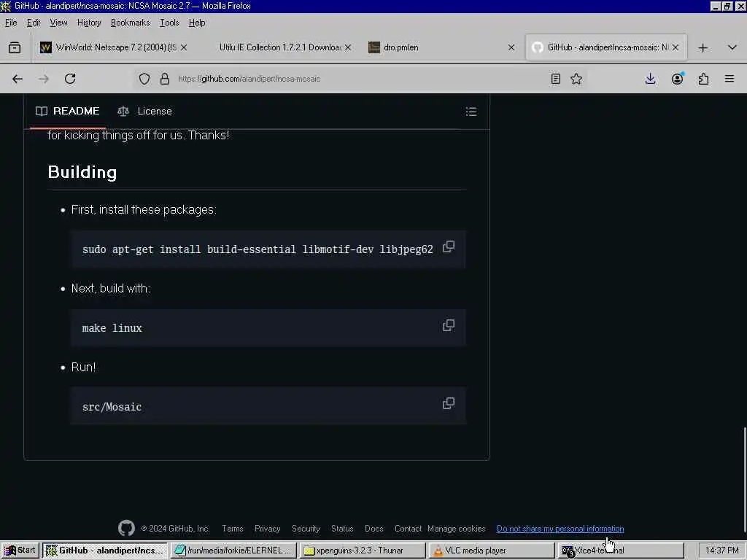Open the Edit menu
Image resolution: width=747 pixels, height=560 pixels.
pos(34,23)
